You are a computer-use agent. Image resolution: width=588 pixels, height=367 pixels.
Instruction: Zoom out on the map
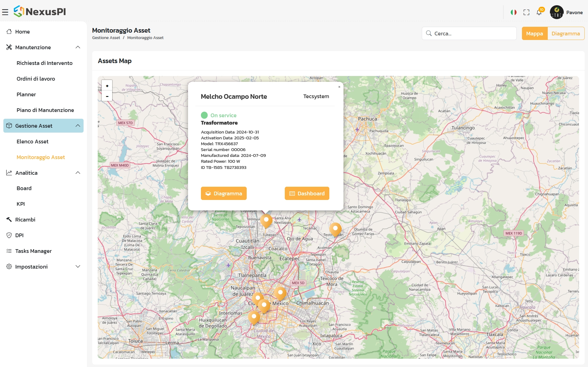click(x=107, y=96)
